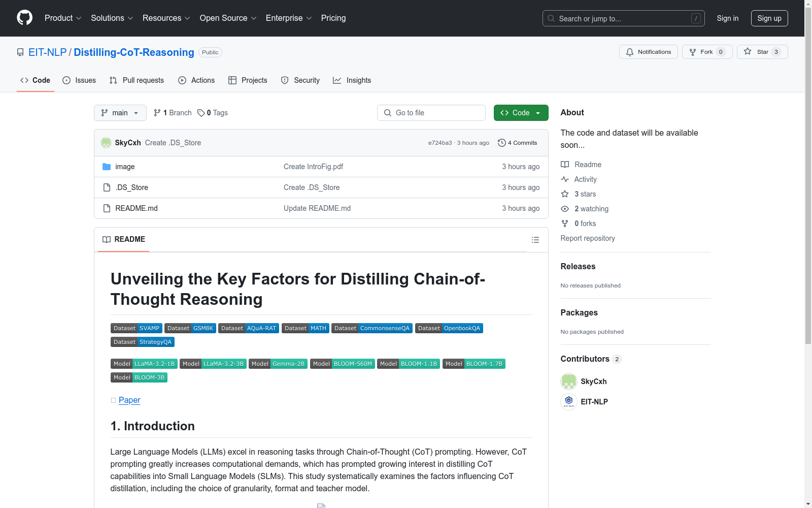812x508 pixels.
Task: Switch to the Insights tab
Action: (352, 80)
